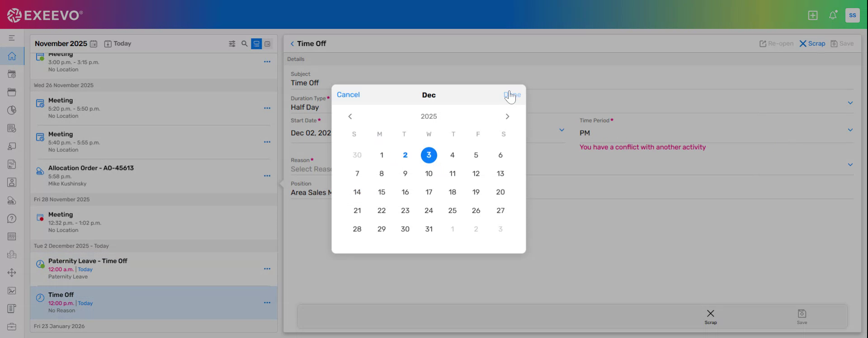This screenshot has width=868, height=338.
Task: Click Scrap in bottom action bar
Action: [x=711, y=317]
